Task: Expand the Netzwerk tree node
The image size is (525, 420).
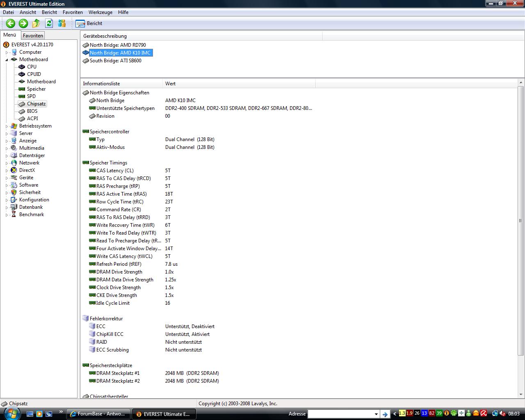Action: (7, 163)
